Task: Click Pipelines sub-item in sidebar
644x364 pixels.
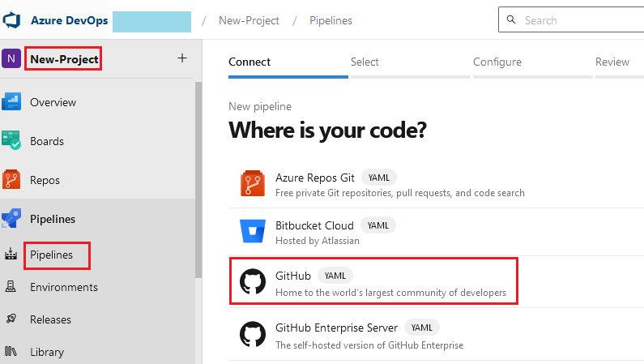Action: (x=51, y=255)
